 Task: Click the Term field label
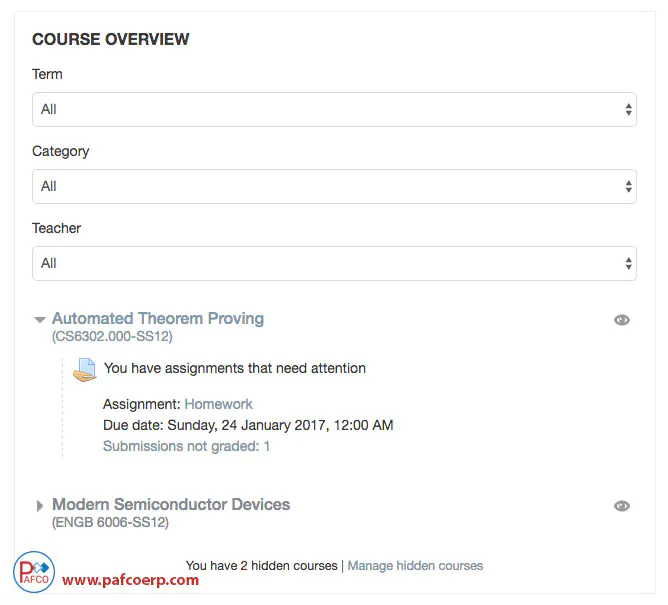pos(47,74)
